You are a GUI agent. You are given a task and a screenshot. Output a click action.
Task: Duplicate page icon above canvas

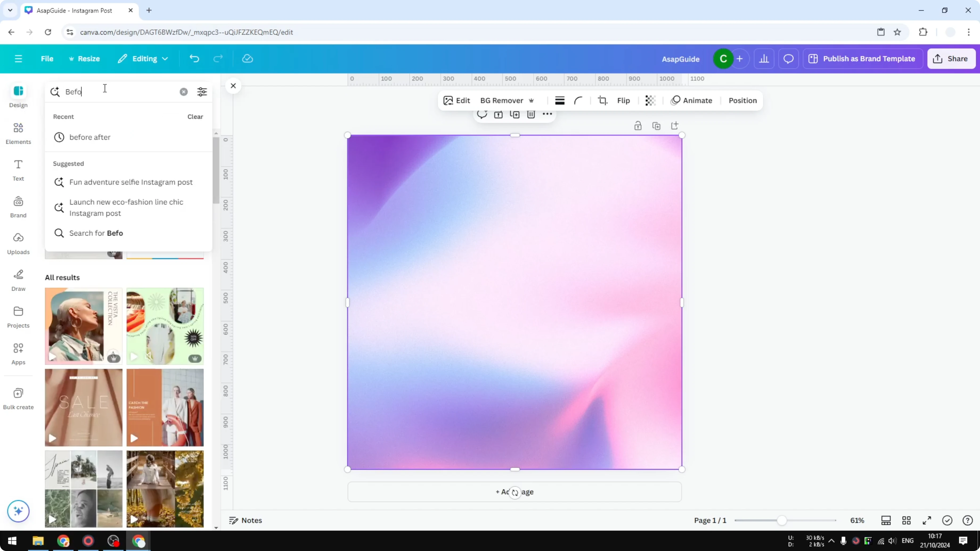coord(656,126)
